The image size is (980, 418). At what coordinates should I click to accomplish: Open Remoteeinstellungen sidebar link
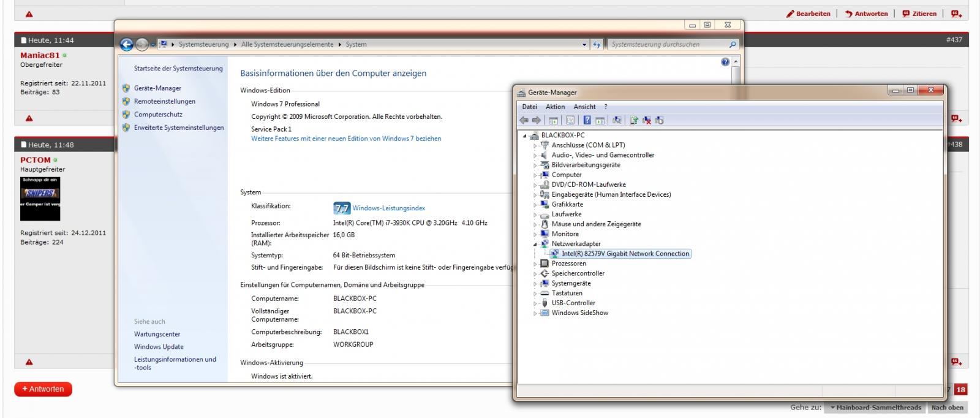coord(165,101)
